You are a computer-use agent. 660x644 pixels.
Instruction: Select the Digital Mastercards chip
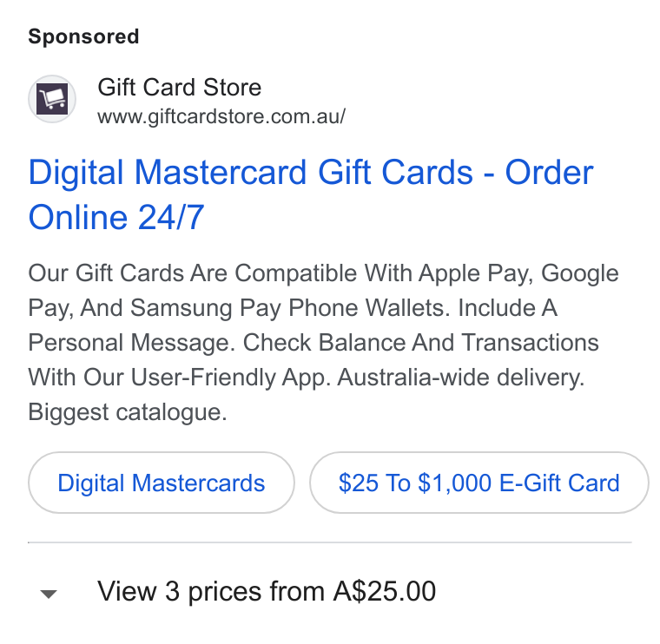tap(162, 483)
